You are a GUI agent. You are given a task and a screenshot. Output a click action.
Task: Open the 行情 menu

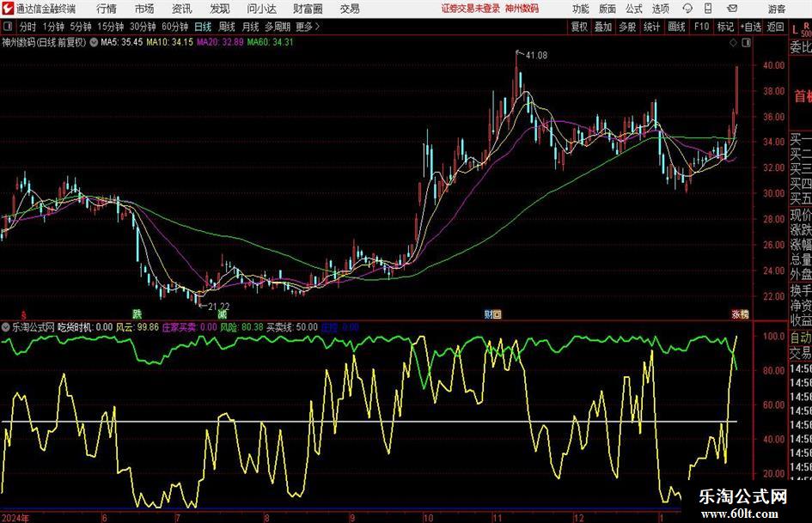[107, 9]
